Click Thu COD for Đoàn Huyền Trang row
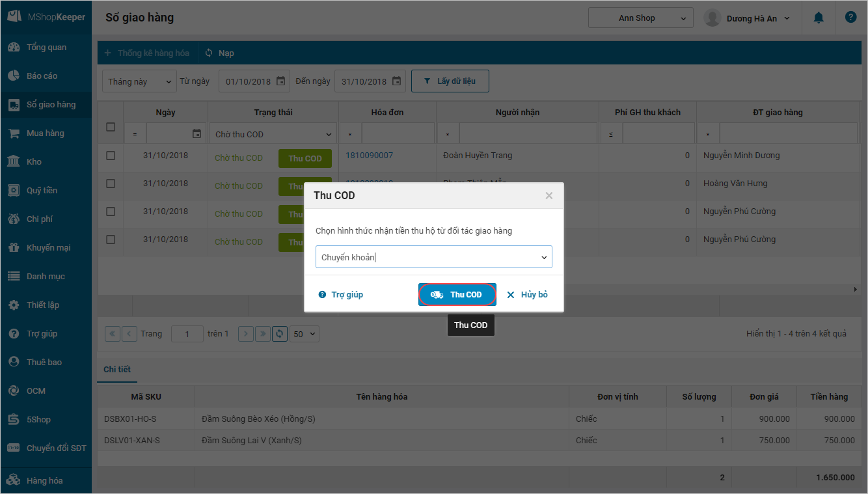This screenshot has width=868, height=494. point(305,159)
